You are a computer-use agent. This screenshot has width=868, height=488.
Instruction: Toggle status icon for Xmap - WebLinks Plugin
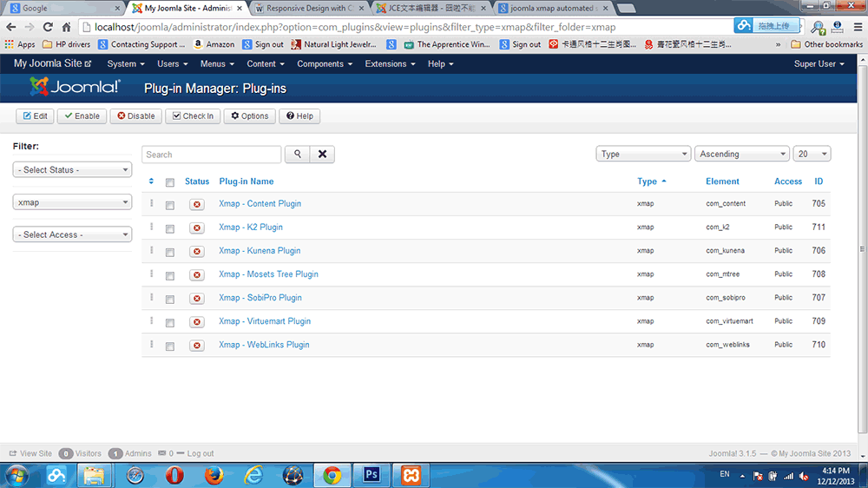click(196, 346)
